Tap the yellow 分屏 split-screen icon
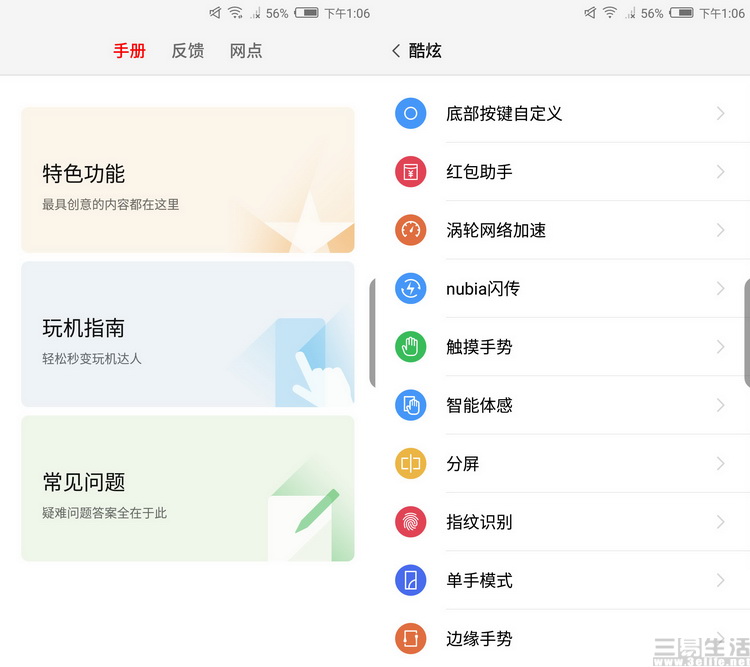 coord(411,464)
